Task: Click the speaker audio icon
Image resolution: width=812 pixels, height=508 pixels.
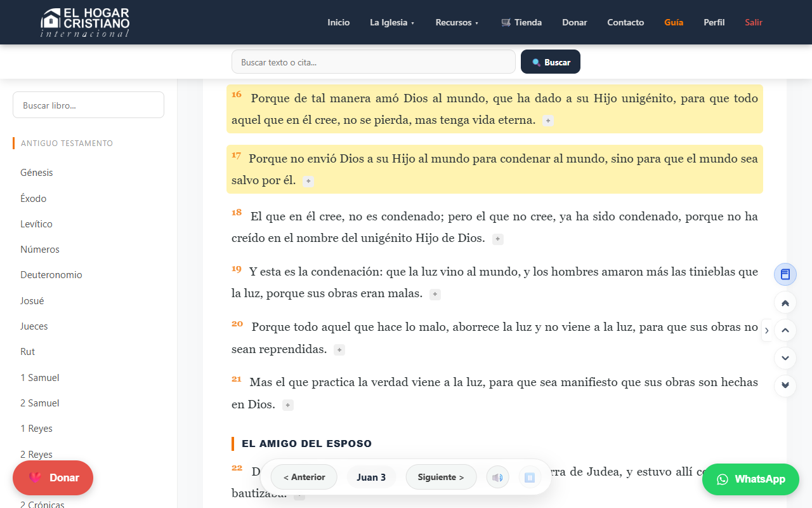Action: tap(498, 477)
